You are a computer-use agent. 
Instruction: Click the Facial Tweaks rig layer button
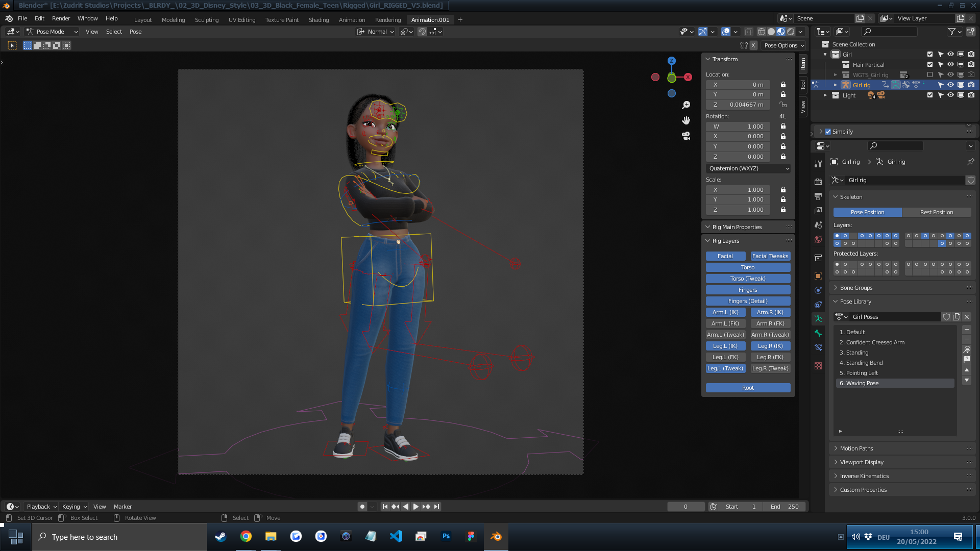[770, 256]
